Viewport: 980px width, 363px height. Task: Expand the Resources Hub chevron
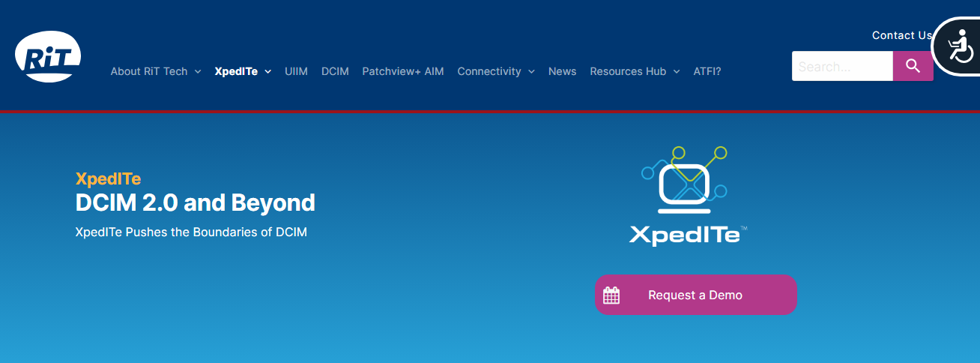(x=676, y=72)
